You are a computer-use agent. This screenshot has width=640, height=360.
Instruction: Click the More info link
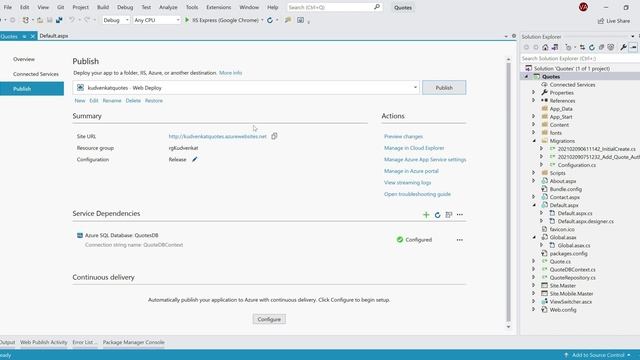(x=231, y=73)
